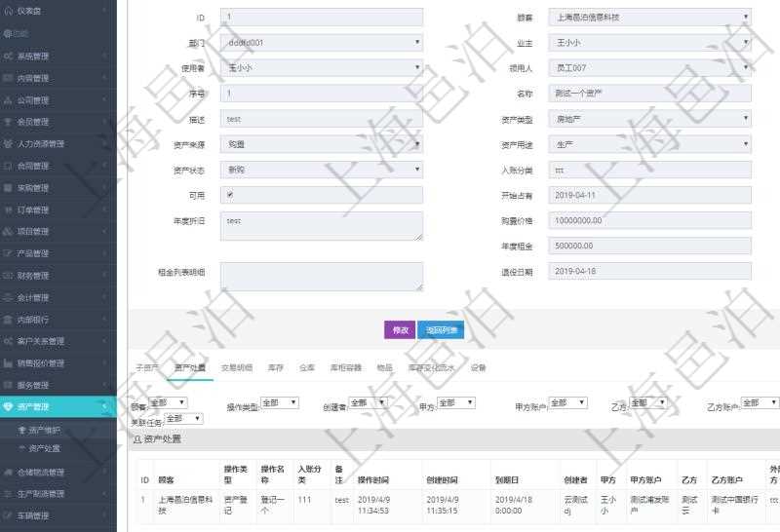Click the 合同管理 icon in sidebar
This screenshot has height=532, width=780.
8,166
